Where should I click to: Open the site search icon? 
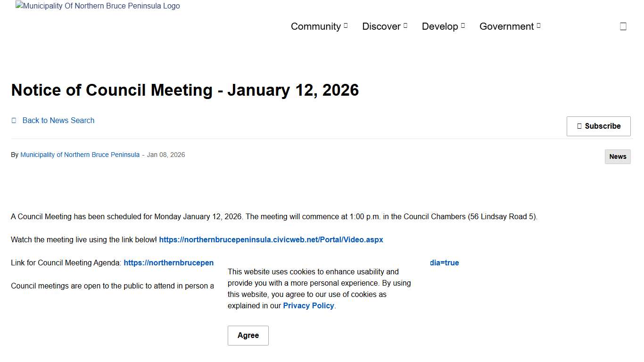[x=623, y=26]
